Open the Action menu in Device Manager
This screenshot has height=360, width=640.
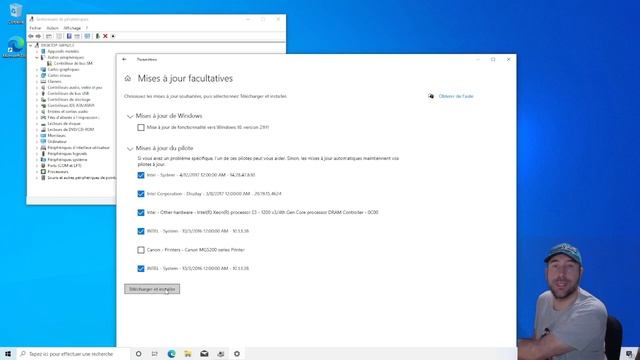52,28
